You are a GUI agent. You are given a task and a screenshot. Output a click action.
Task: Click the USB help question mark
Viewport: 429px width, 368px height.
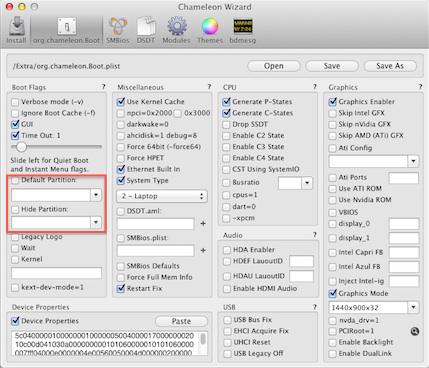click(x=315, y=307)
